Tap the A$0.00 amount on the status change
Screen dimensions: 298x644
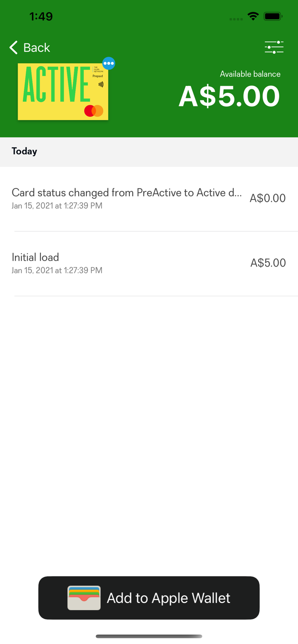(267, 198)
